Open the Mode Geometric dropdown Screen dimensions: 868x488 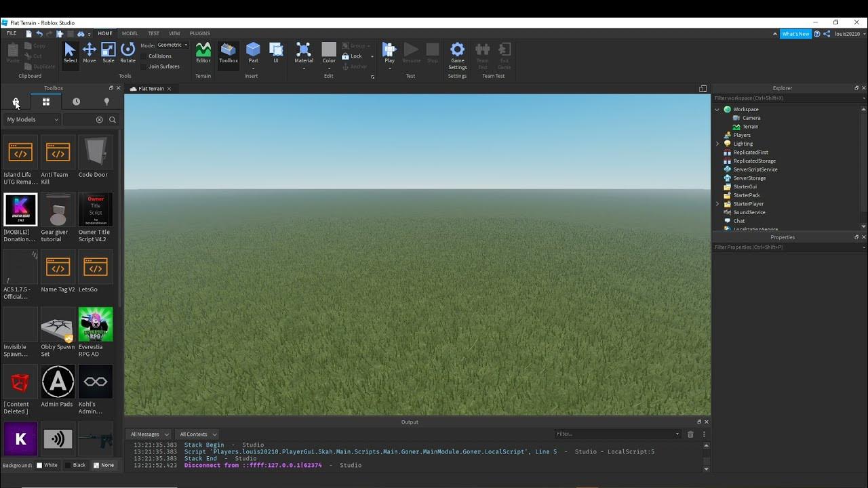click(x=173, y=45)
